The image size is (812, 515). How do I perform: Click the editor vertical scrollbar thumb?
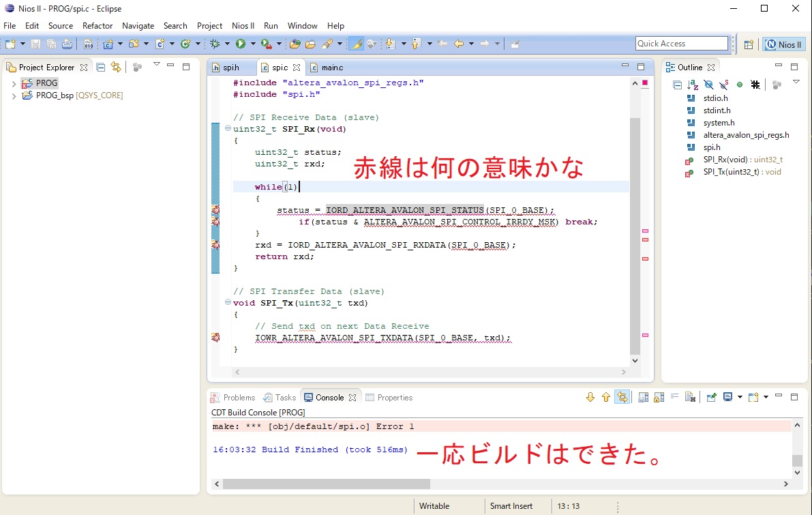[x=635, y=236]
